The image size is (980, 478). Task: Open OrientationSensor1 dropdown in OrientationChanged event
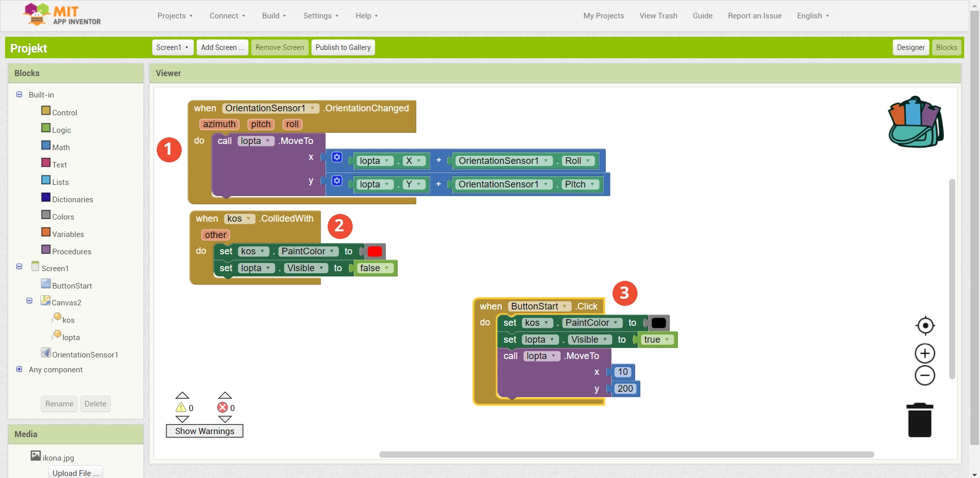271,108
